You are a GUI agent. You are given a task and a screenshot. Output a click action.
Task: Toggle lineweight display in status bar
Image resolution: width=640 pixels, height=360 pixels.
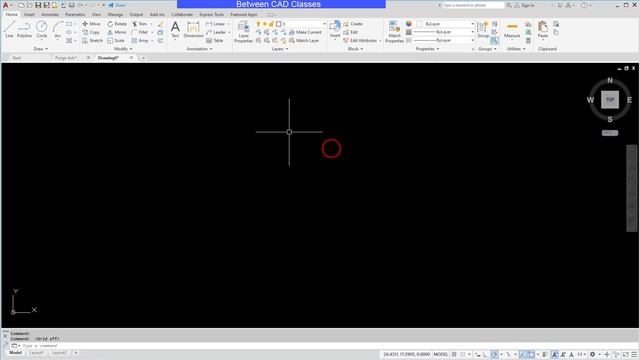pos(544,354)
